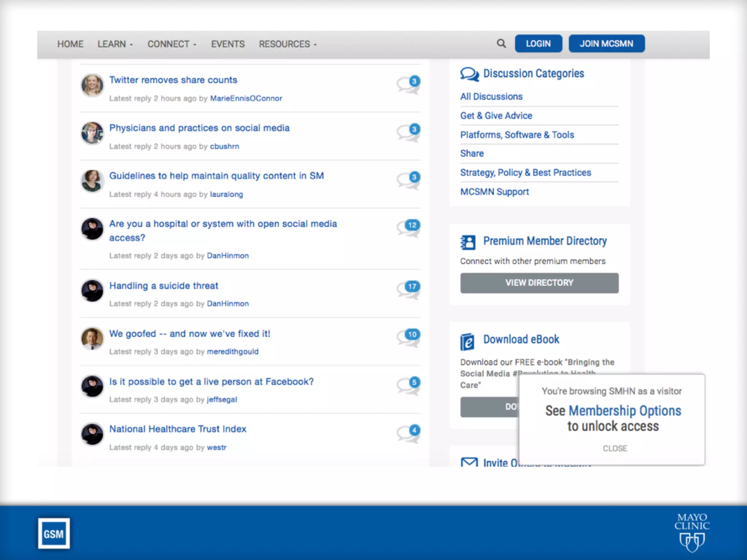This screenshot has height=560, width=747.
Task: Open the Membership Options link
Action: tap(624, 411)
